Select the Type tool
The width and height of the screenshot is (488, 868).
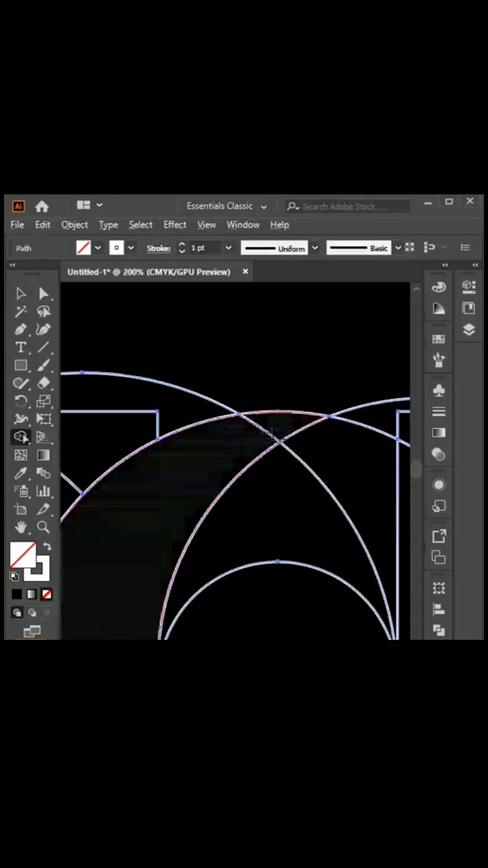(x=20, y=348)
